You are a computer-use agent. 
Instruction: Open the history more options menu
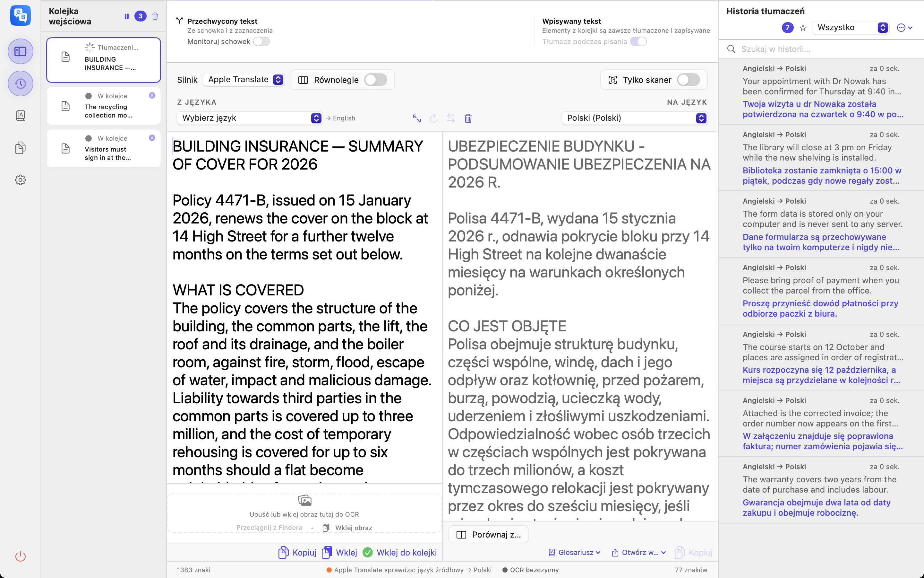pos(904,28)
